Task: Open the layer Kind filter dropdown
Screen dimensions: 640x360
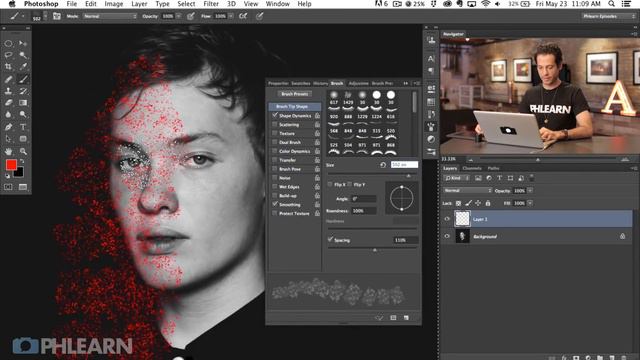Action: point(457,178)
